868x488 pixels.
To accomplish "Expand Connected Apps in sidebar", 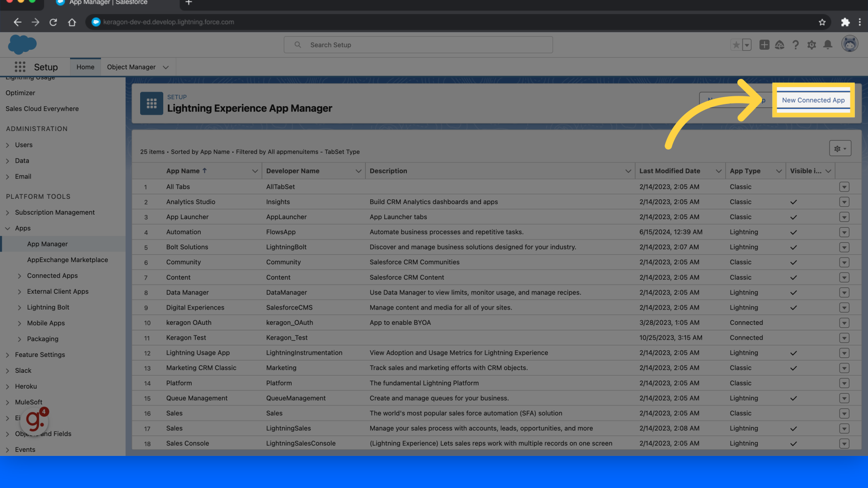I will pyautogui.click(x=19, y=276).
